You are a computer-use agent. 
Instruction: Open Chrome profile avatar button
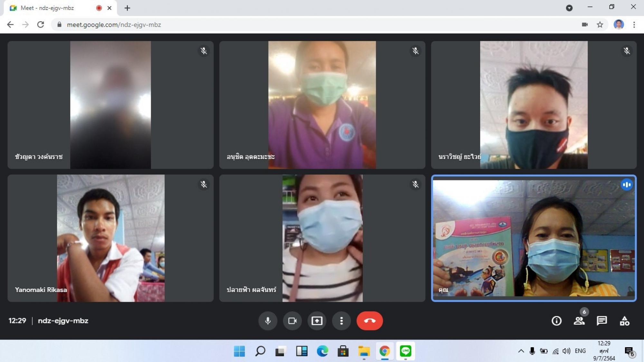click(619, 25)
